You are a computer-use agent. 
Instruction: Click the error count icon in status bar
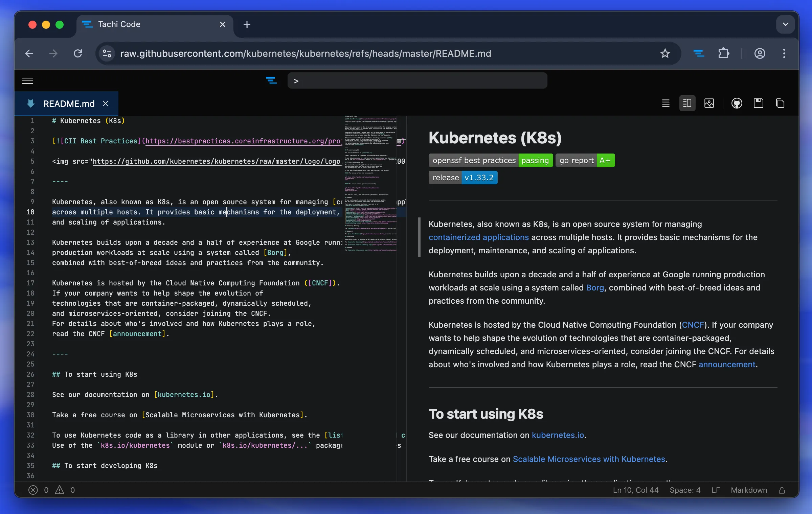point(33,490)
